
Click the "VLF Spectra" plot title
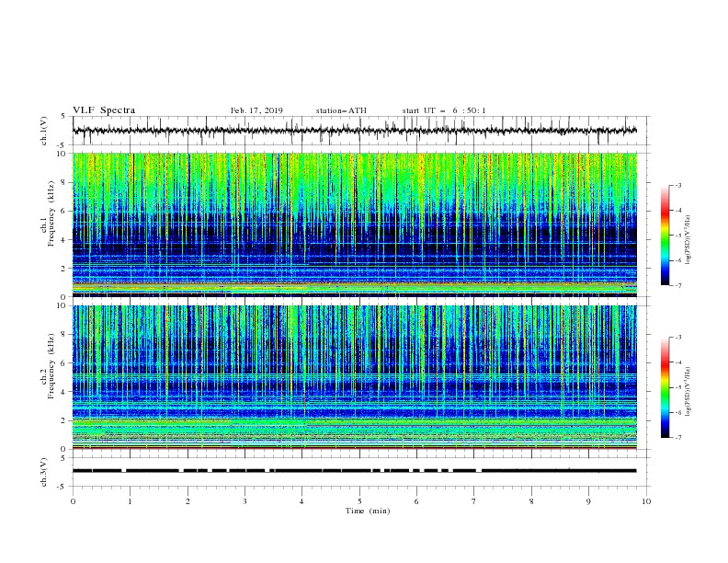coord(104,110)
